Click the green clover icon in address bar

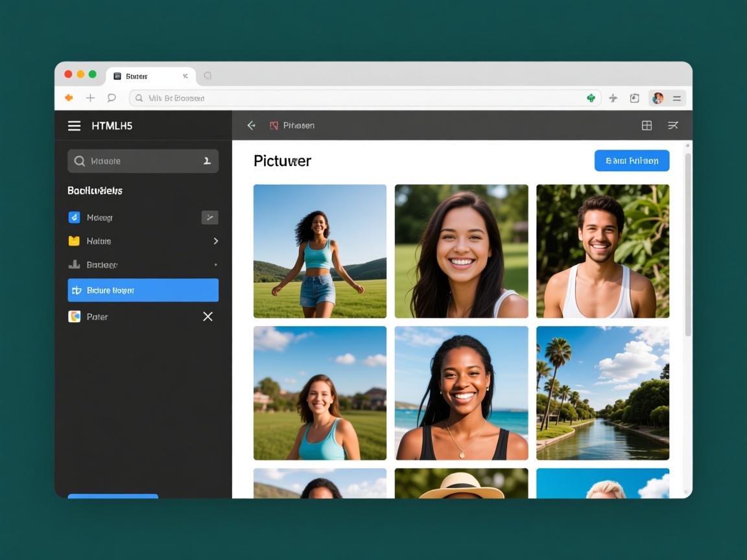coord(591,98)
